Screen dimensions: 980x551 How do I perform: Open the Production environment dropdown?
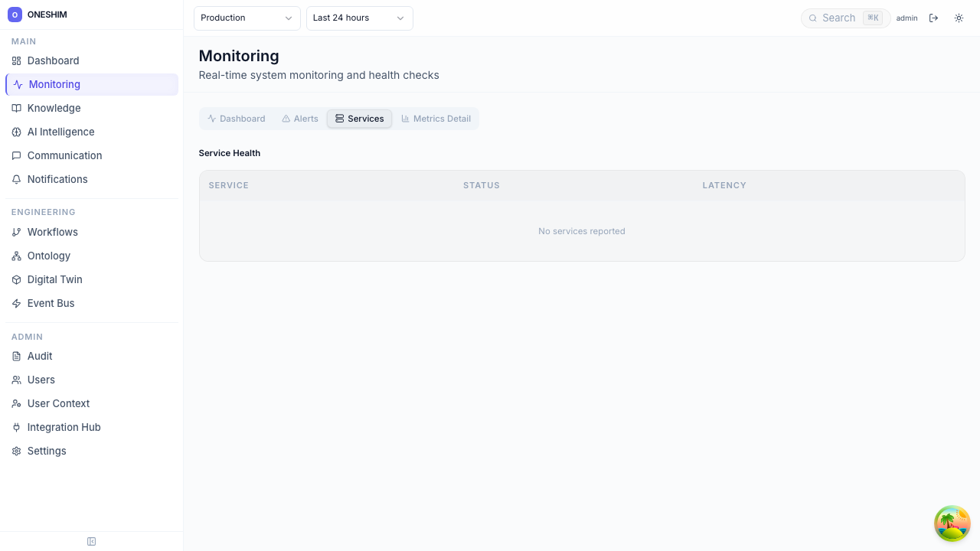tap(247, 18)
